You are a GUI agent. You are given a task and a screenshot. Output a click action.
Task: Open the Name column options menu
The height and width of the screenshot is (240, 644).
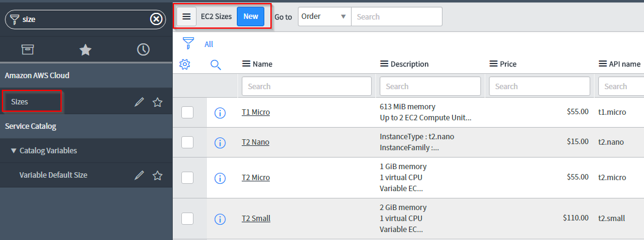pos(246,64)
